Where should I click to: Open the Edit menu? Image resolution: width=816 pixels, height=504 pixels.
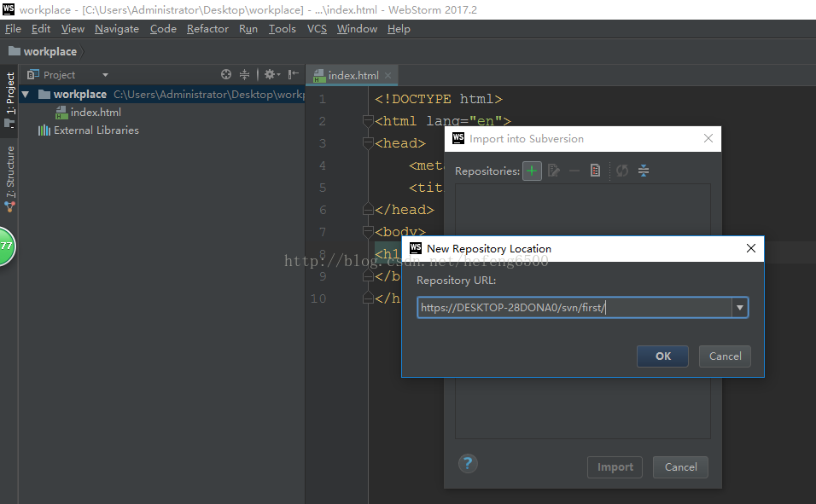[41, 29]
